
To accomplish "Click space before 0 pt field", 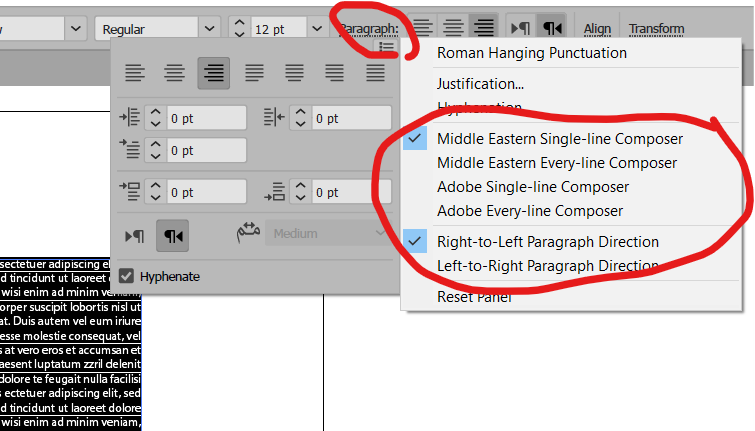I will (206, 192).
